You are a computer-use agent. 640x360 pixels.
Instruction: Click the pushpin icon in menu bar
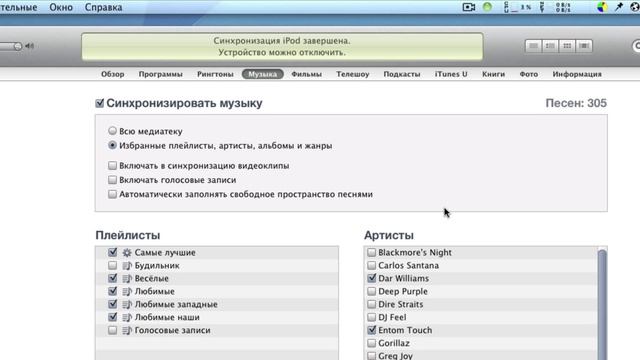point(619,7)
